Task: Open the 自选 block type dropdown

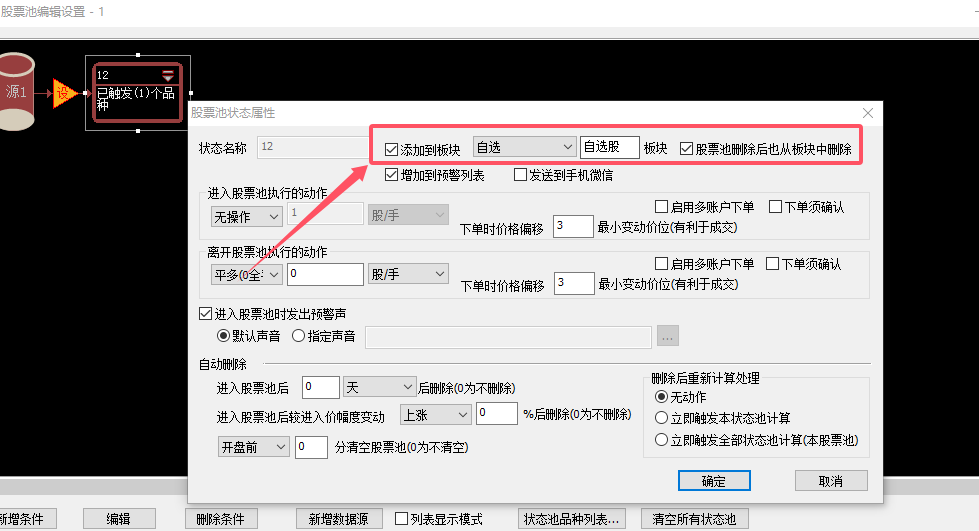Action: click(x=524, y=147)
